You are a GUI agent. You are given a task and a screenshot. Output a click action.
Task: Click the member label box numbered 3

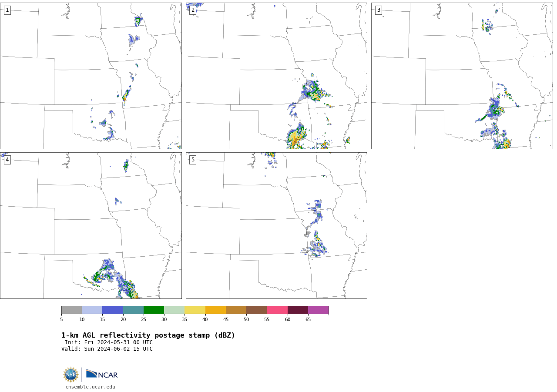tap(378, 10)
